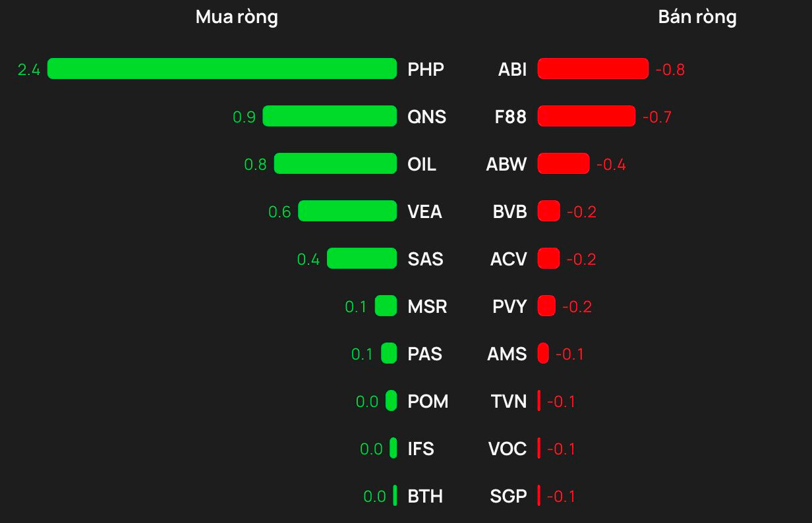The image size is (812, 523).
Task: Click the BVB red bar
Action: tap(548, 211)
